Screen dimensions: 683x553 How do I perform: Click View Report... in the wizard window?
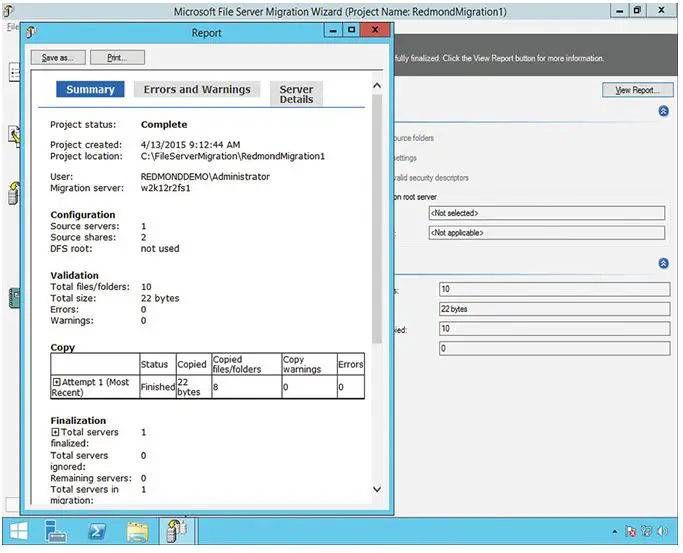tap(637, 90)
